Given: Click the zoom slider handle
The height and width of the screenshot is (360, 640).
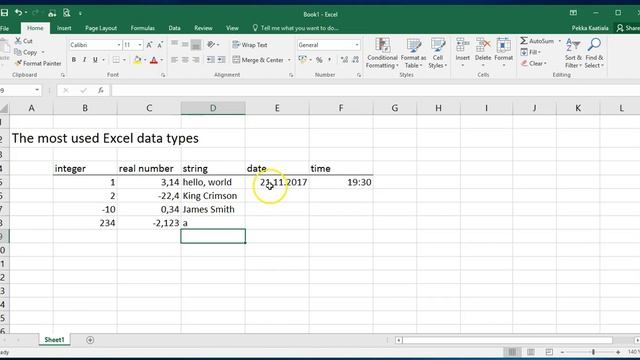Looking at the screenshot, I should pos(593,352).
